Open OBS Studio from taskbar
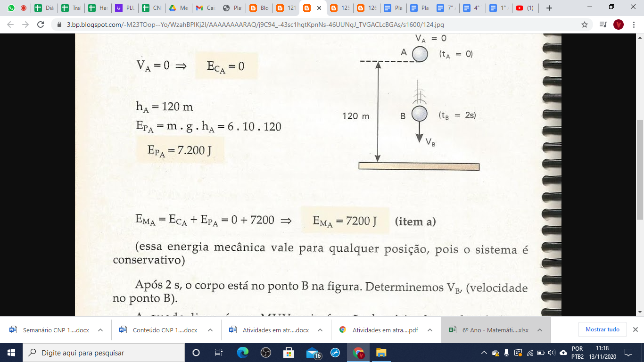 click(x=265, y=353)
